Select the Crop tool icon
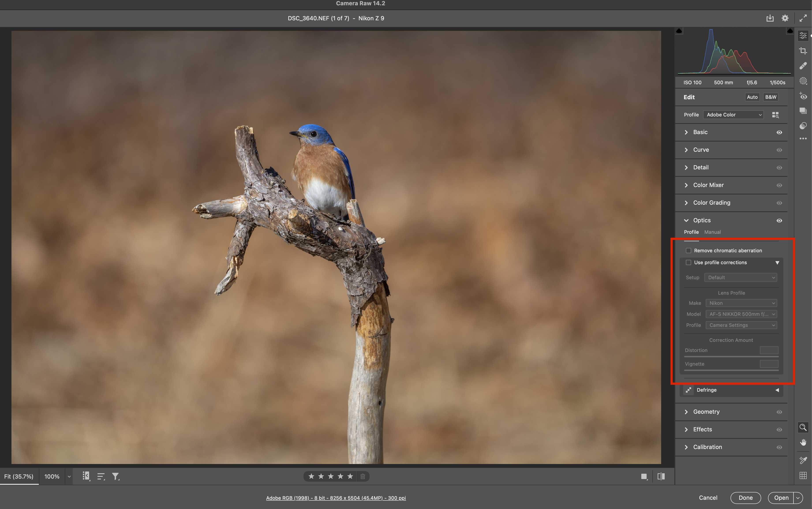 (x=803, y=51)
